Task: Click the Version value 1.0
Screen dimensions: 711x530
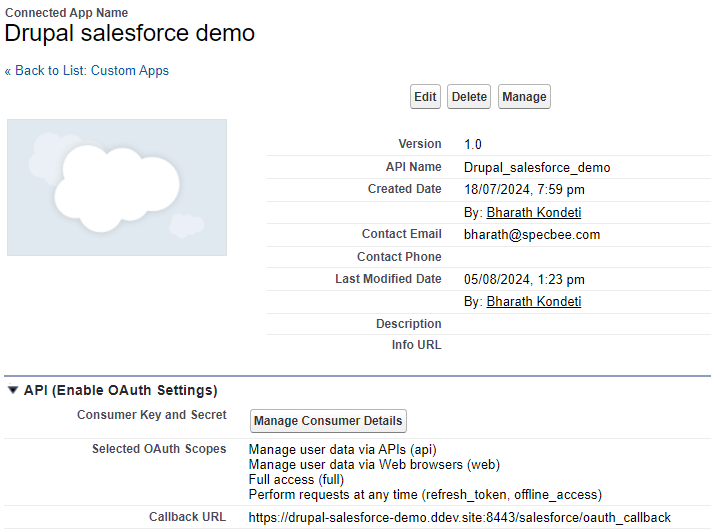Action: pos(472,145)
